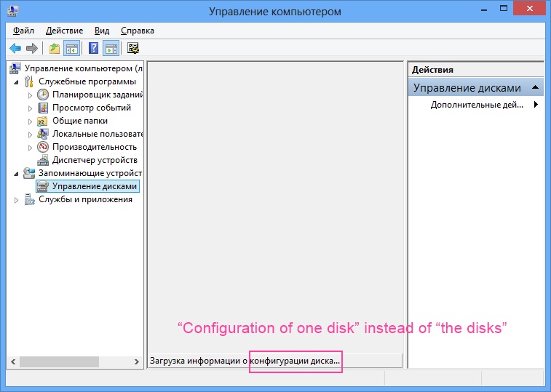Click the Действия pane title
The width and height of the screenshot is (551, 392).
pos(432,70)
